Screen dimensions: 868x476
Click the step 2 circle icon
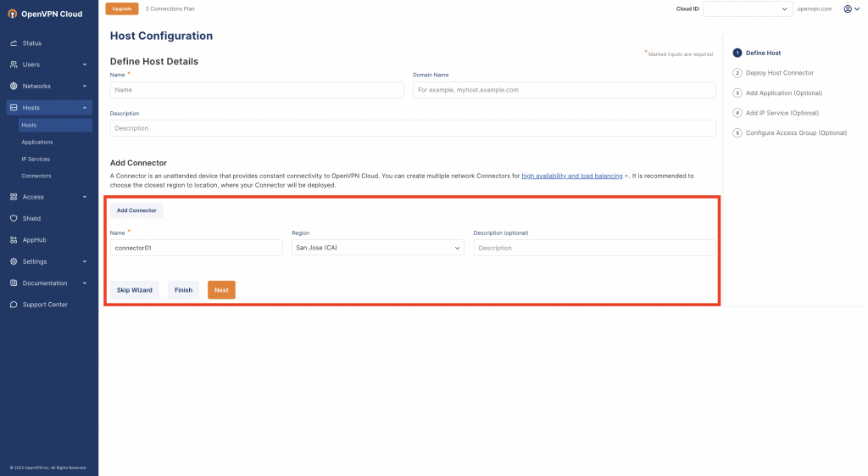pyautogui.click(x=737, y=73)
